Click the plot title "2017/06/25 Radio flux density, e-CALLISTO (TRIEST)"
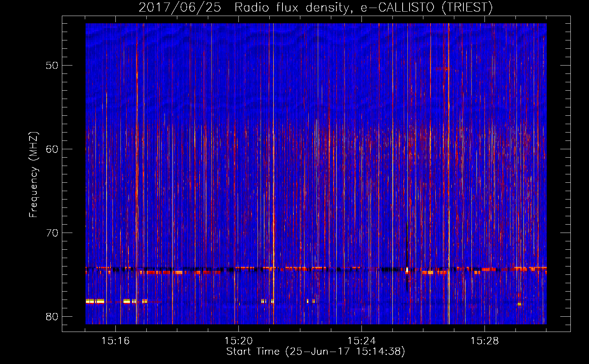This screenshot has width=589, height=364. click(x=316, y=7)
